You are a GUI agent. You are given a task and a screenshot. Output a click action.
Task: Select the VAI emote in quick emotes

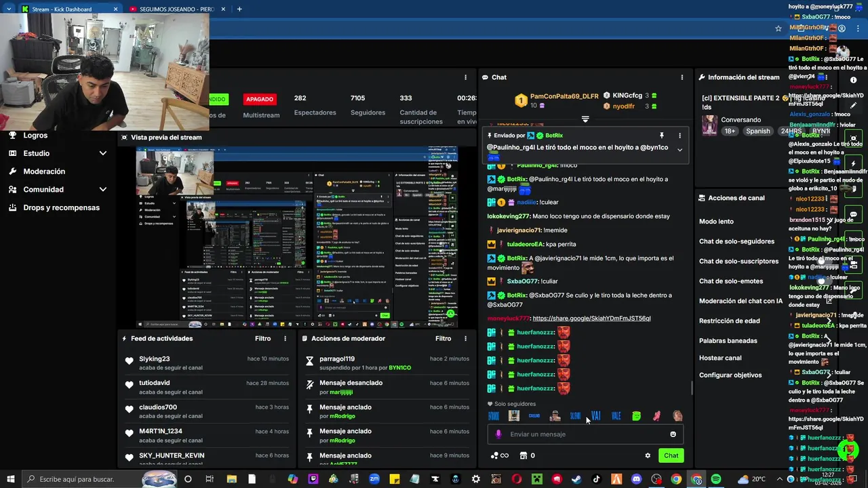coord(595,416)
